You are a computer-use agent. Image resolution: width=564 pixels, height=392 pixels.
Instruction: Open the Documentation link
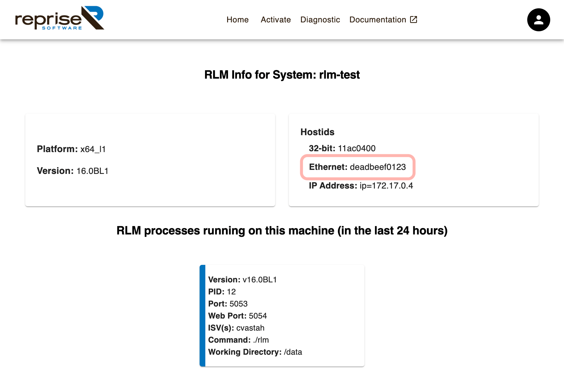pos(383,20)
